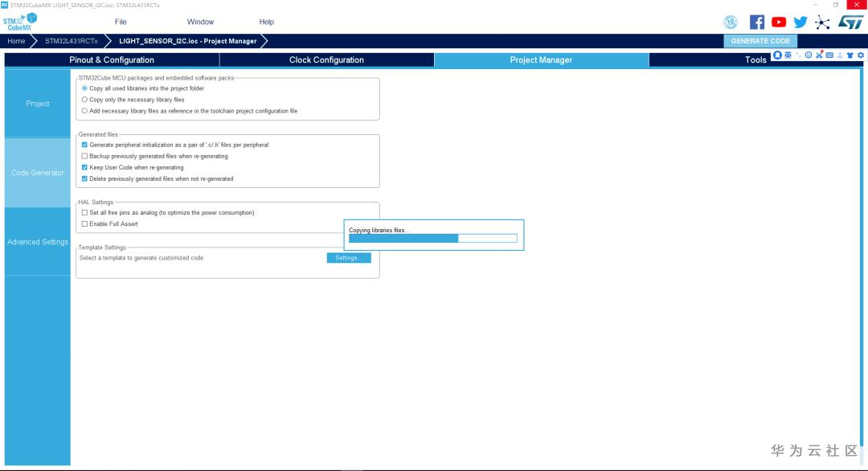Image resolution: width=868 pixels, height=471 pixels.
Task: Select Add necessary library files as reference
Action: (84, 111)
